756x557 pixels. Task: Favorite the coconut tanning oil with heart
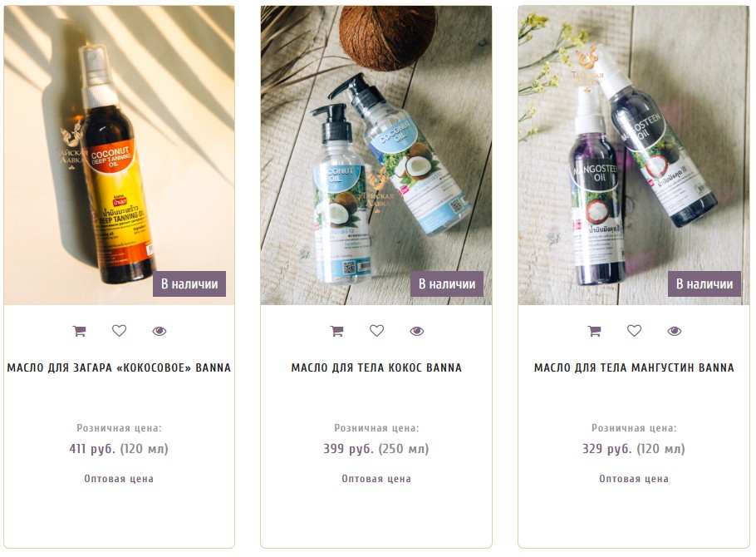point(119,331)
